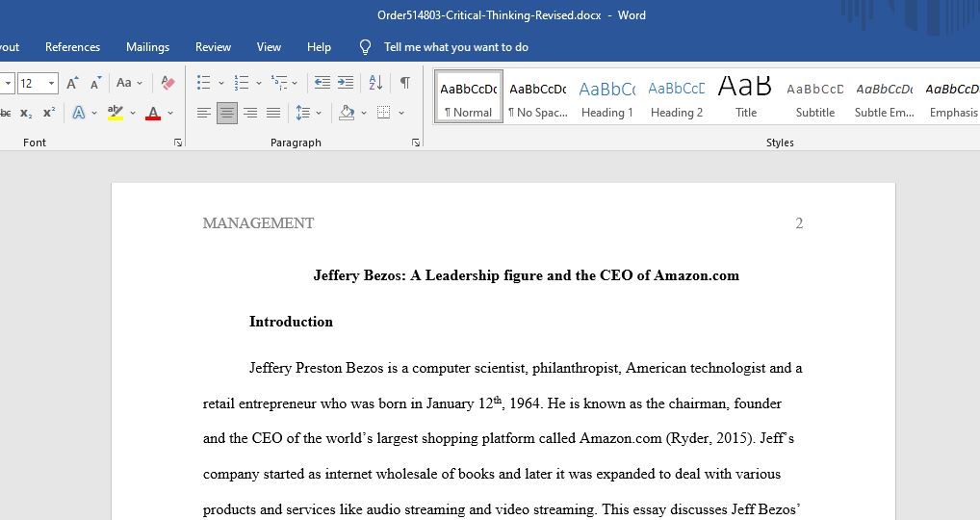
Task: Apply Text Effects outlined A icon
Action: pyautogui.click(x=79, y=113)
